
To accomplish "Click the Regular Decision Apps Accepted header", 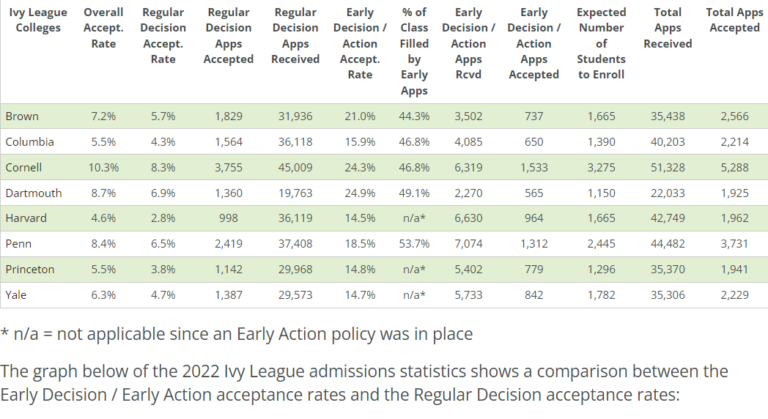I will (x=228, y=36).
